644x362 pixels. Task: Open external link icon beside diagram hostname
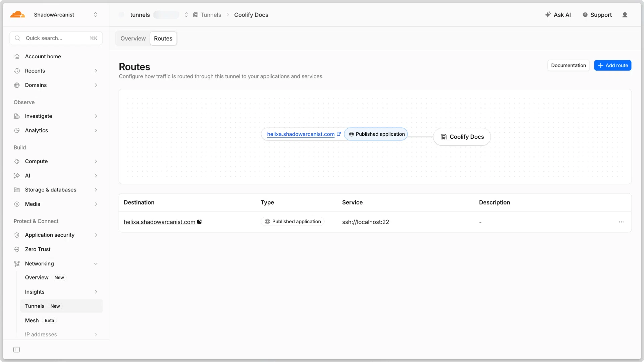(339, 134)
